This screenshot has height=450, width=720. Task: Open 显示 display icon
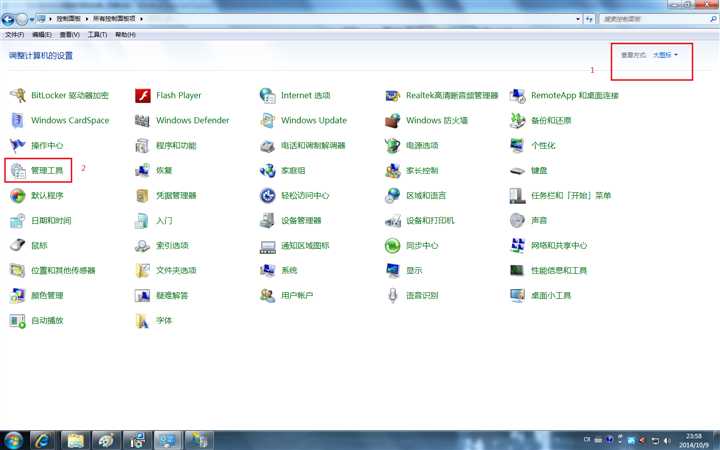click(x=393, y=270)
